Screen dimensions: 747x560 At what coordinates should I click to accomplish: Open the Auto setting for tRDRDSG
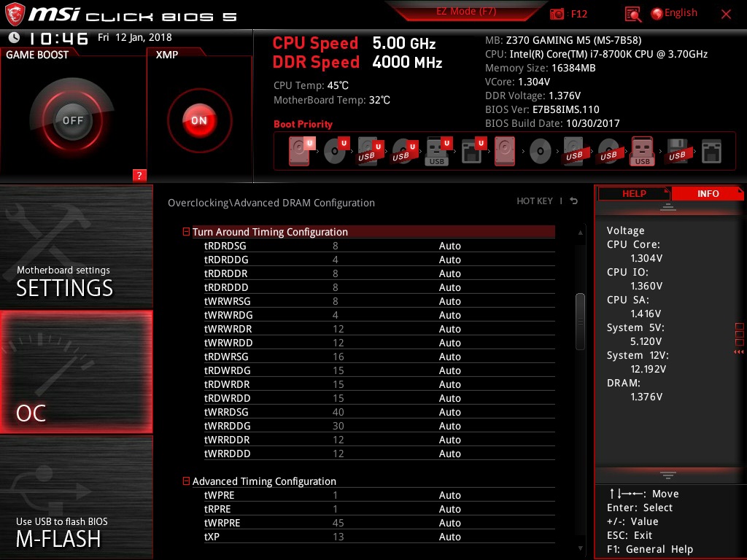[x=449, y=246]
